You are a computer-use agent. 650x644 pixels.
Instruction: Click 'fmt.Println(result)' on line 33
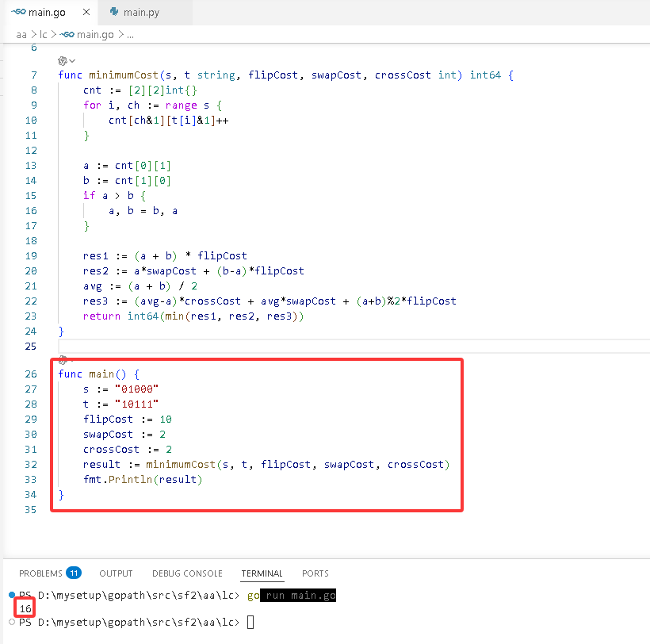pos(143,479)
